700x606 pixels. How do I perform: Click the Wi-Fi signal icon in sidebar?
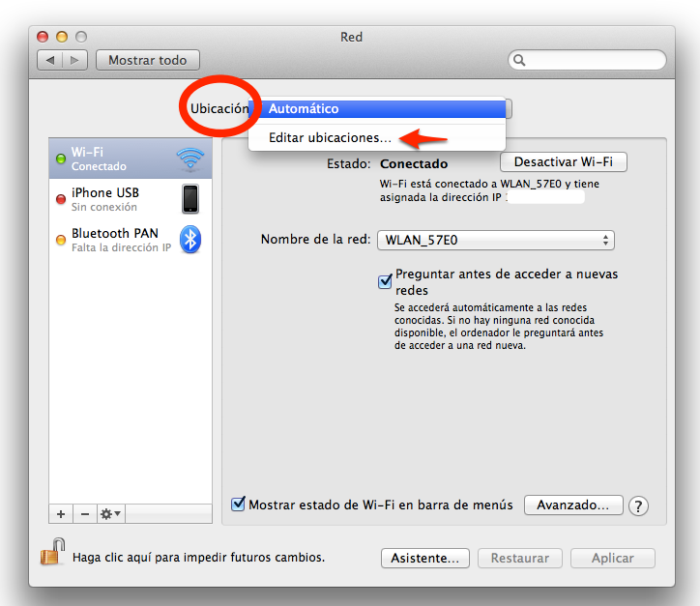(190, 159)
